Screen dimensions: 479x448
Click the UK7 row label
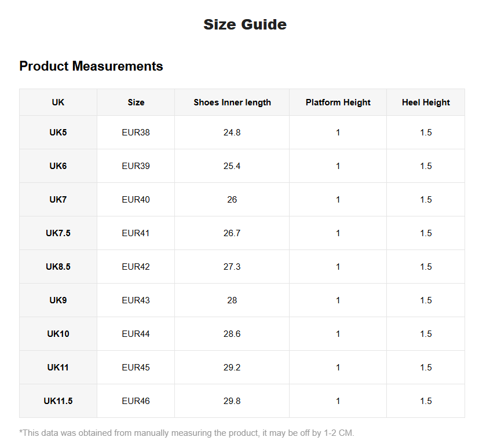pyautogui.click(x=58, y=200)
